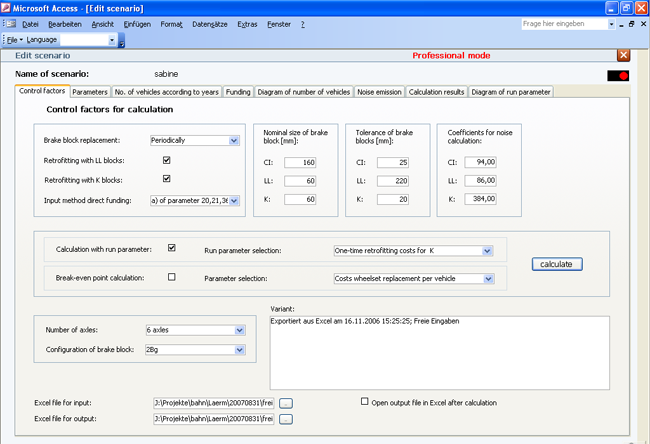Click noise coefficient LL field 86,00

point(480,180)
